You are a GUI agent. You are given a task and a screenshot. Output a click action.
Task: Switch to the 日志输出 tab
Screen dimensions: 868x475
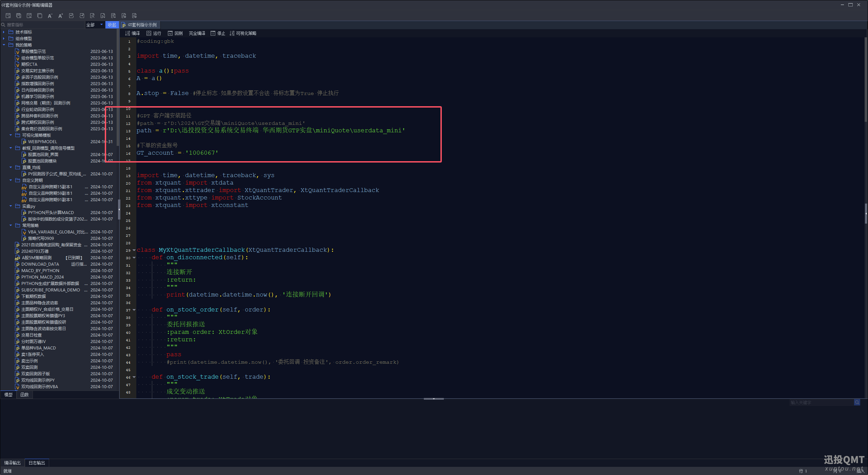37,463
